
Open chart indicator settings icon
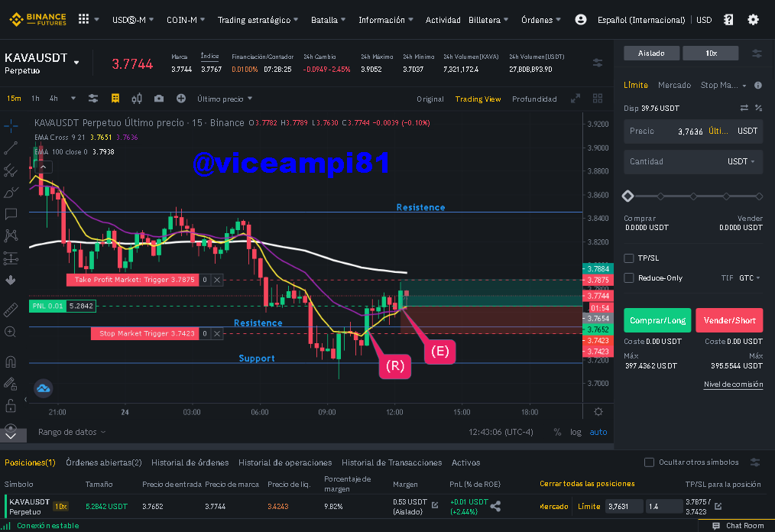(x=93, y=99)
